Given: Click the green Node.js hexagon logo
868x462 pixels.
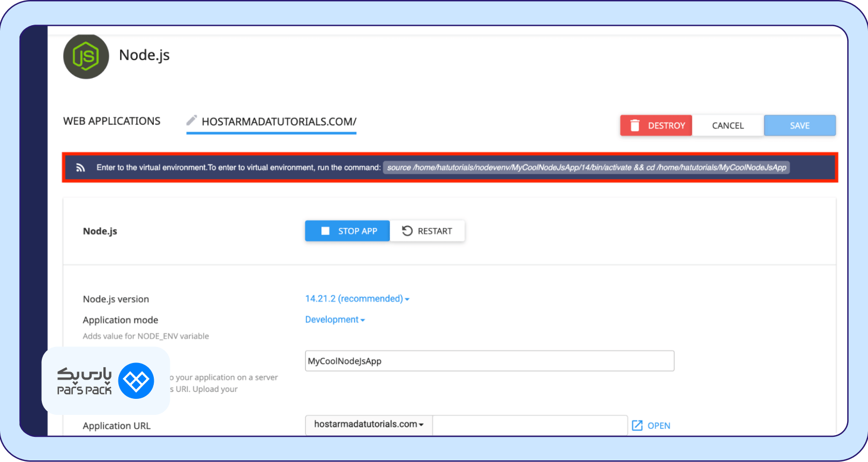Looking at the screenshot, I should click(86, 56).
